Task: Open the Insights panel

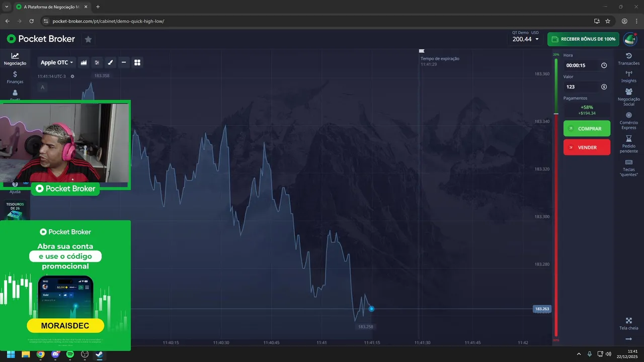Action: click(x=628, y=76)
